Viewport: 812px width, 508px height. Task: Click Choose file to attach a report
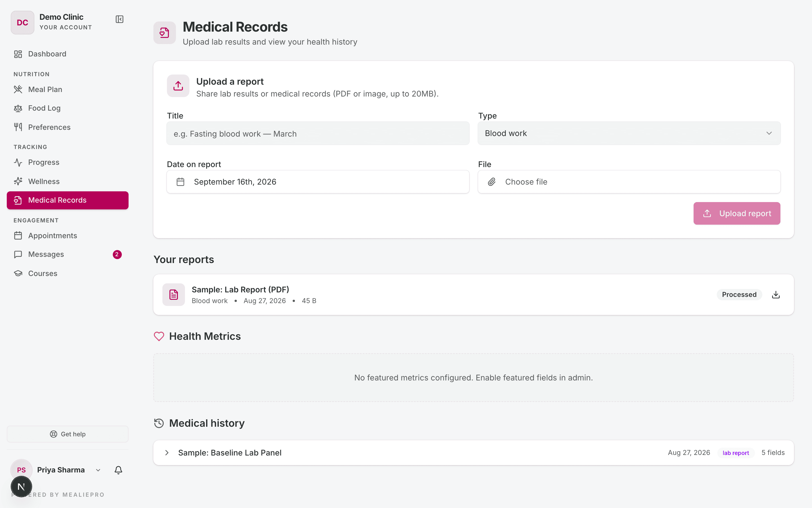[629, 182]
